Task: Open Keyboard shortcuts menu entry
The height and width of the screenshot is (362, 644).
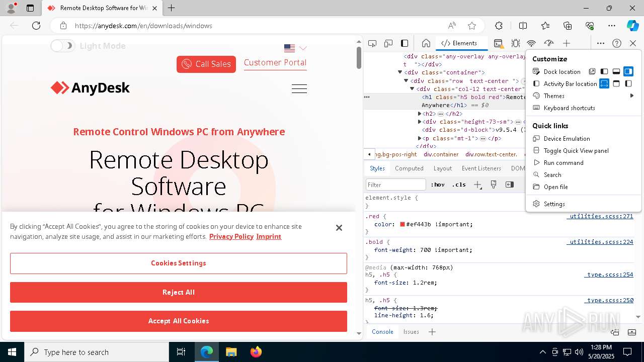Action: pos(583,108)
